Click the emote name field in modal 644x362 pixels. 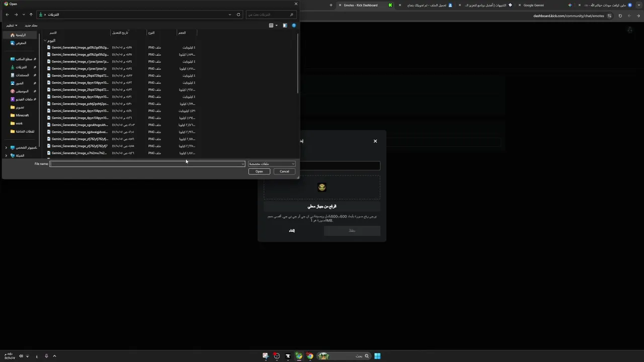pos(340,165)
